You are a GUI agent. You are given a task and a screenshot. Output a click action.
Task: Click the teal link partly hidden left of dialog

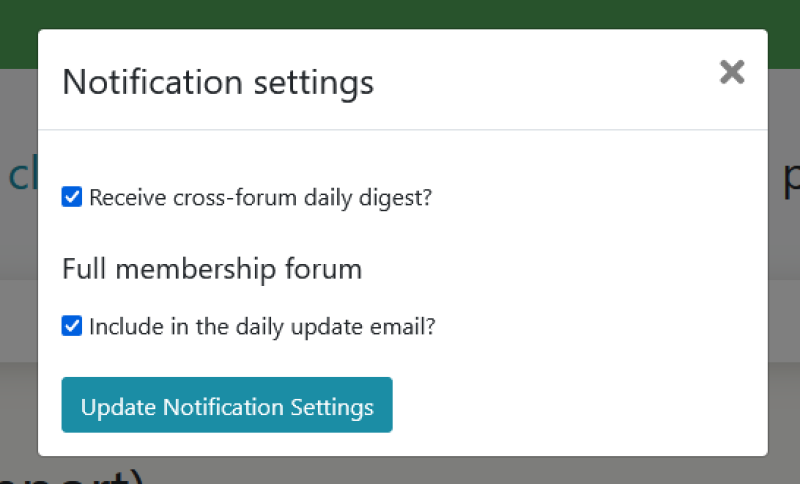tap(18, 175)
